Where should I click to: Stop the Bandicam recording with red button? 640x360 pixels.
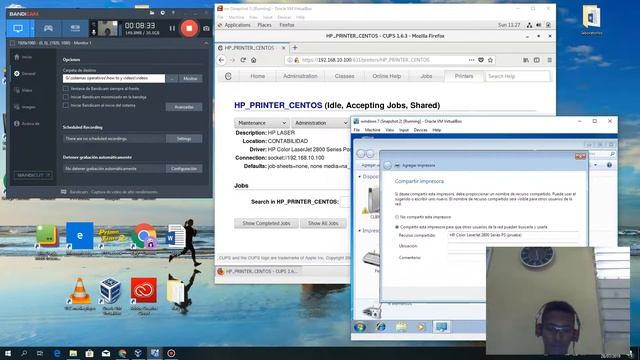point(189,28)
